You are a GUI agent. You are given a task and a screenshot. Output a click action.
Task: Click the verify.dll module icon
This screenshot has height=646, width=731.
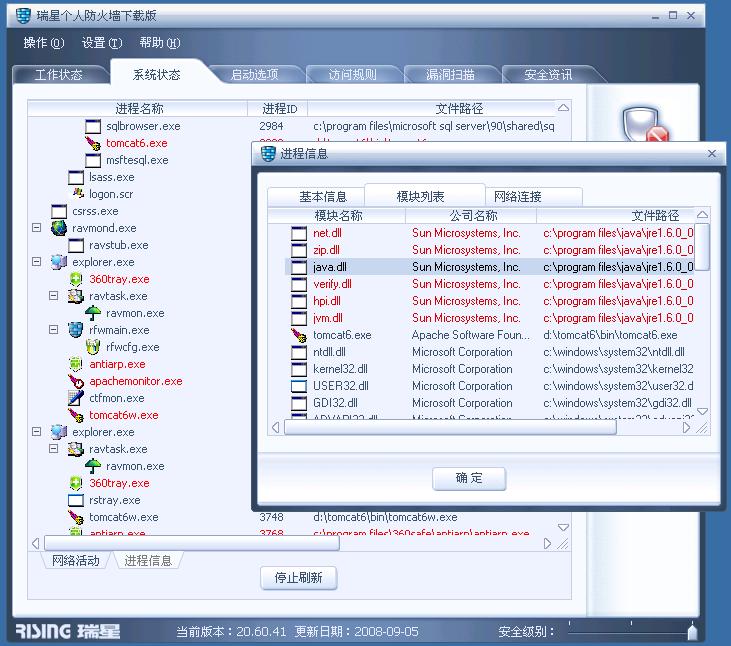coord(299,284)
